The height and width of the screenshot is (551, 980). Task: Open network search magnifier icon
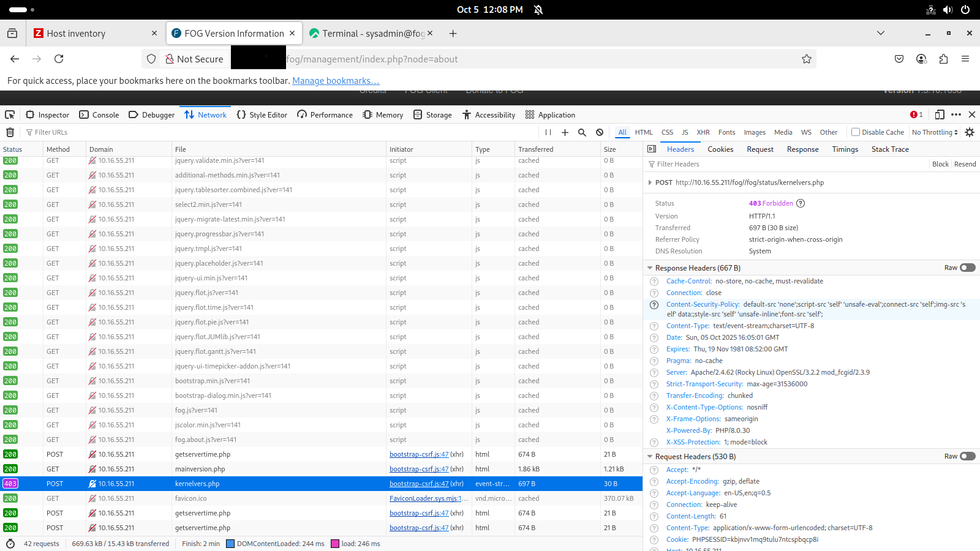pyautogui.click(x=582, y=132)
